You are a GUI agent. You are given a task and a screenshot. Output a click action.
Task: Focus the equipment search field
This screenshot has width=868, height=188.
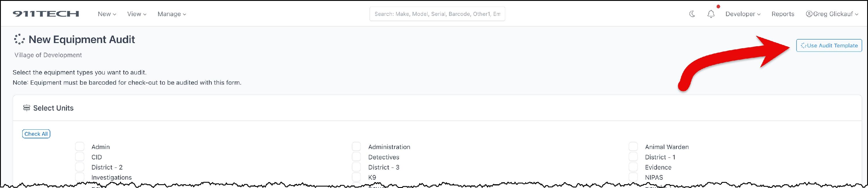(x=437, y=14)
